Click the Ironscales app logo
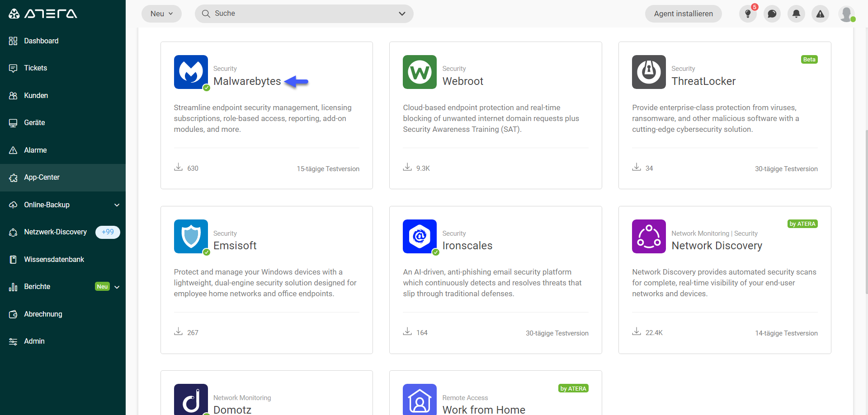Viewport: 868px width, 415px height. point(420,236)
